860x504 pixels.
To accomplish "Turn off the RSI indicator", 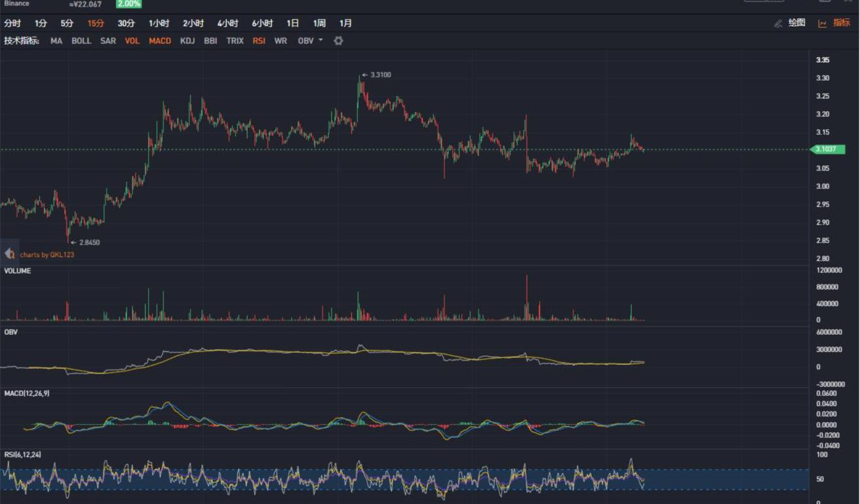I will pyautogui.click(x=259, y=41).
